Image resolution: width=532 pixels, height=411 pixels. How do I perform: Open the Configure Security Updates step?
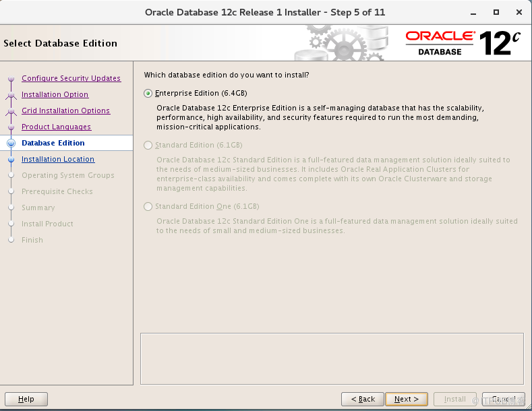tap(71, 78)
